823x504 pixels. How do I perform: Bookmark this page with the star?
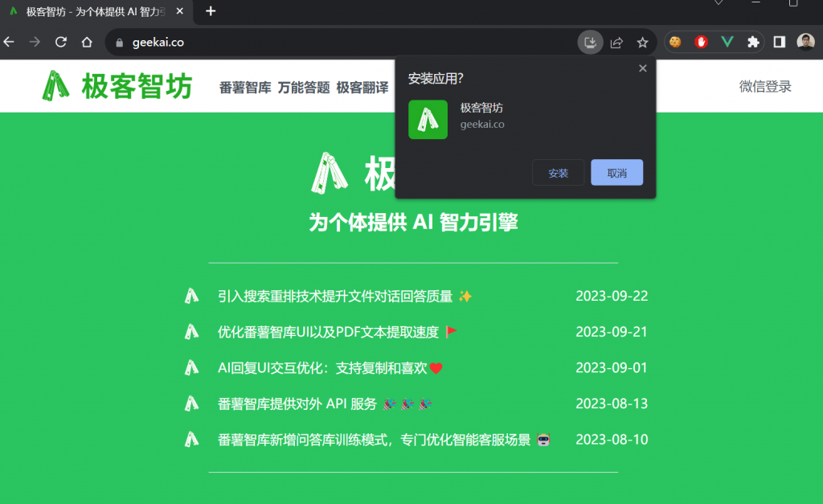(x=642, y=43)
